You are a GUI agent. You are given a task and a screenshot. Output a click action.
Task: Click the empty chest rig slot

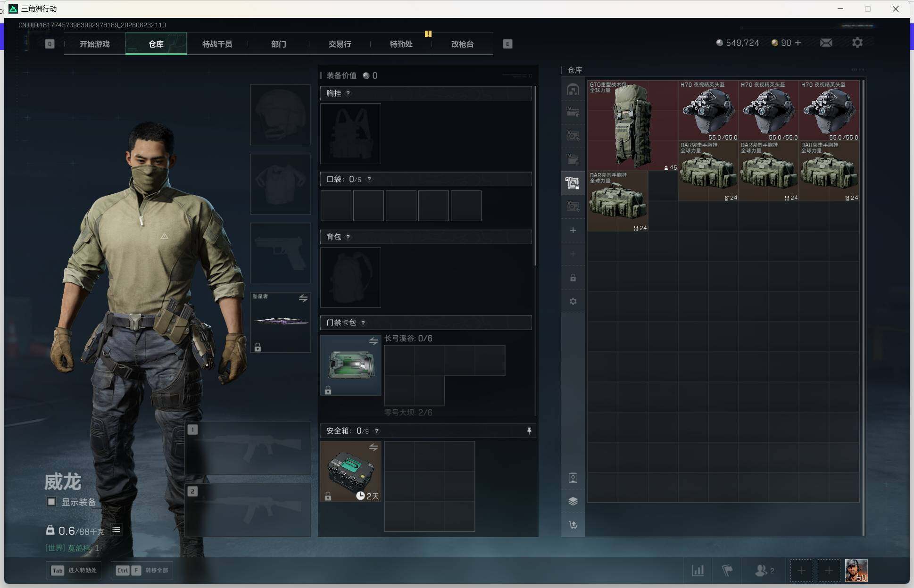point(350,133)
